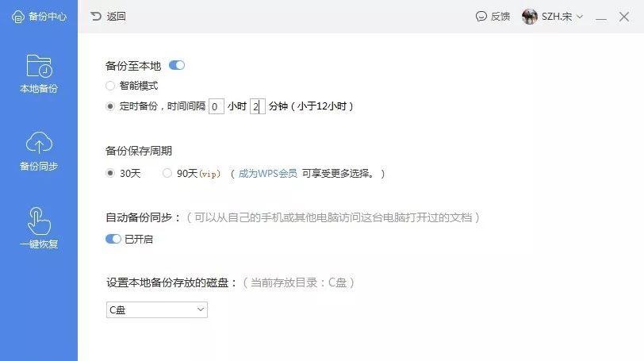Click the 备份中心 home icon
644x361 pixels.
[x=18, y=17]
